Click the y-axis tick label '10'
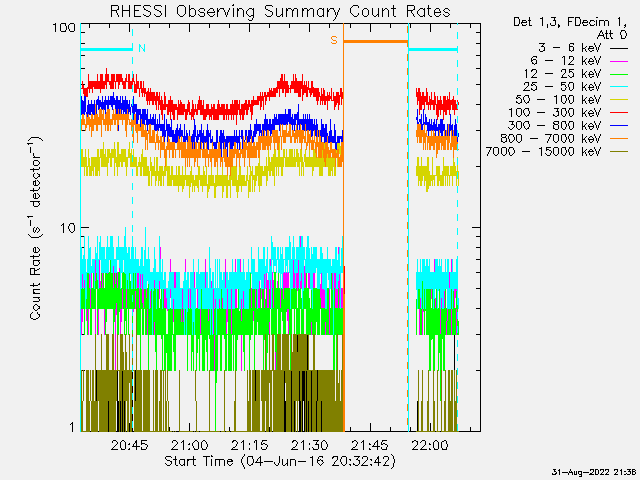The image size is (640, 480). pyautogui.click(x=68, y=228)
